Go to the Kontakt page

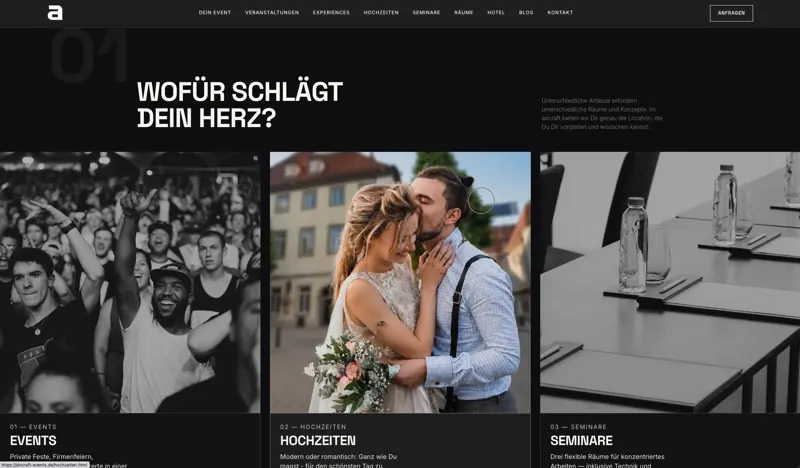pos(560,13)
